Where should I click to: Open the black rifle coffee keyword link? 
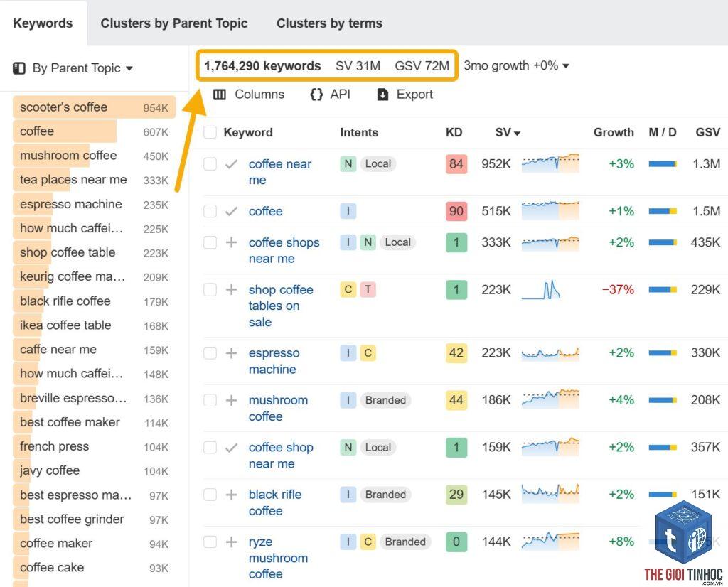pos(275,502)
